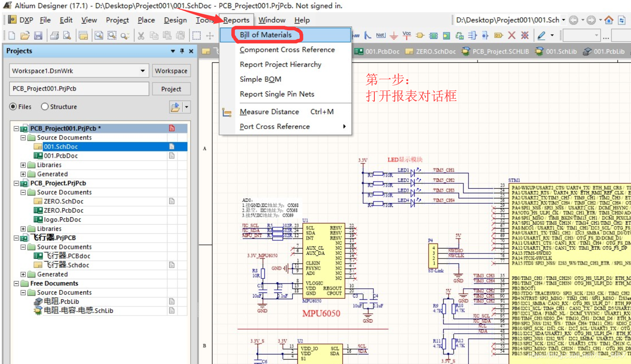Click the Project button
This screenshot has height=364, width=631.
click(x=171, y=89)
